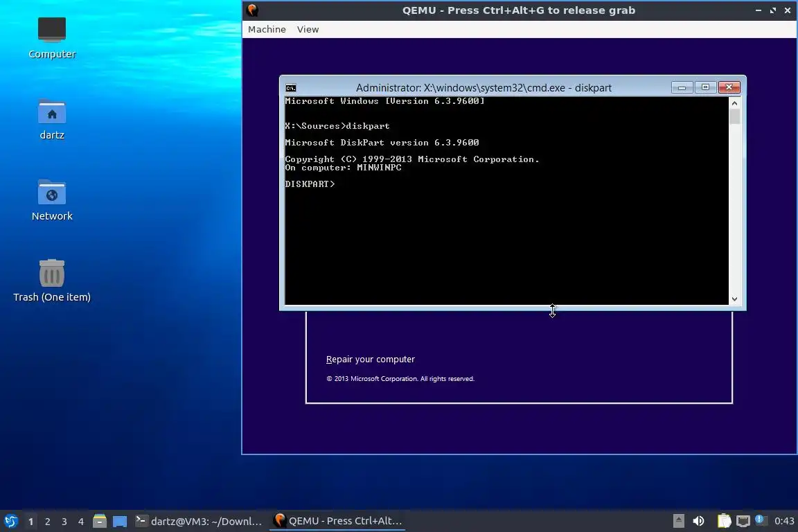Open the Computer desktop icon
Viewport: 798px width, 532px height.
click(x=52, y=37)
